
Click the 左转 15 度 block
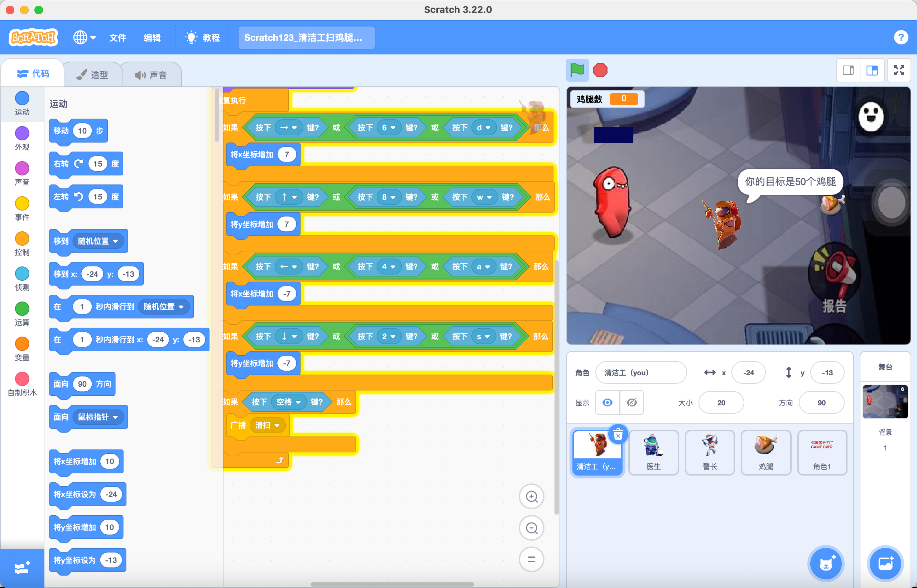pyautogui.click(x=86, y=197)
